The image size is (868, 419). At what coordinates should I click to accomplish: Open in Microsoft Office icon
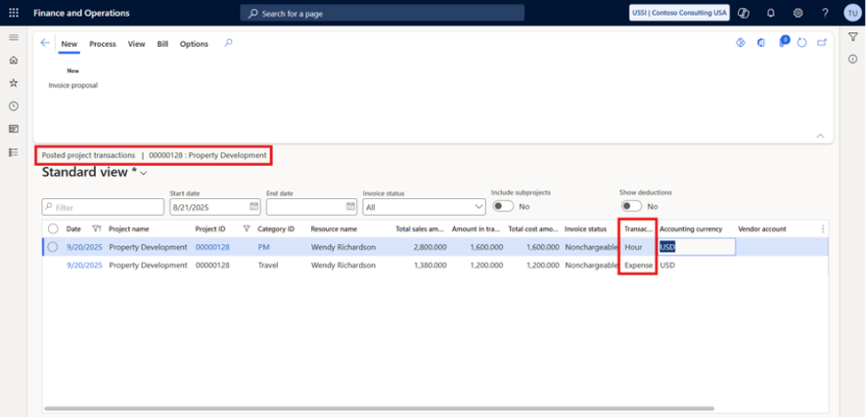pos(761,43)
